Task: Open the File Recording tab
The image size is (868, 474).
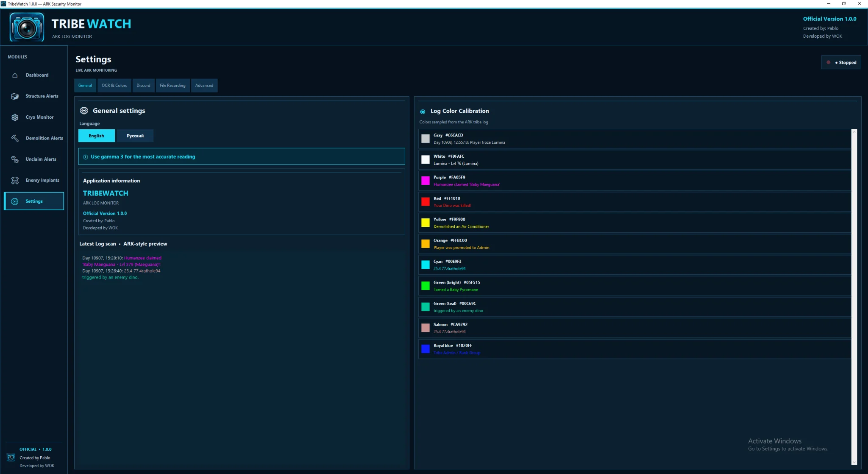Action: [x=172, y=86]
